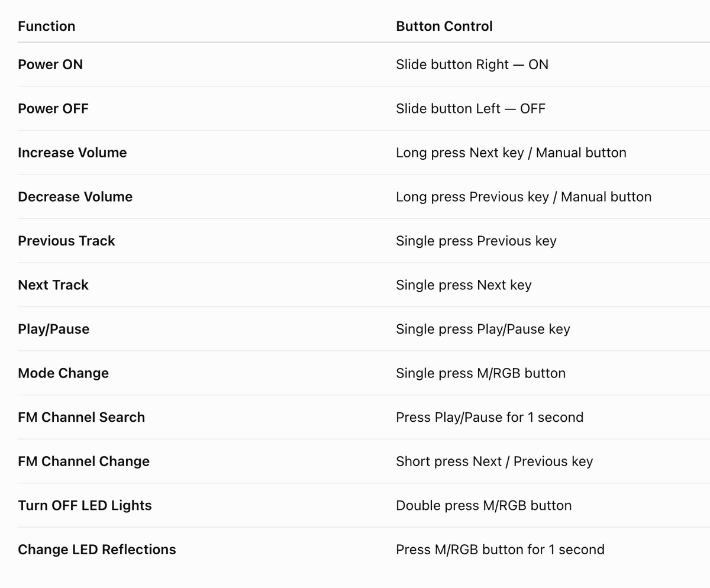Click 'Slide button Right — ON' text
710x588 pixels.
pyautogui.click(x=472, y=64)
